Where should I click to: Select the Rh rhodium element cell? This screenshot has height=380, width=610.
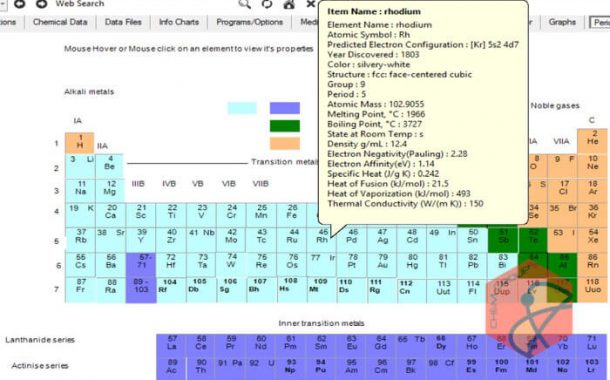tap(322, 237)
